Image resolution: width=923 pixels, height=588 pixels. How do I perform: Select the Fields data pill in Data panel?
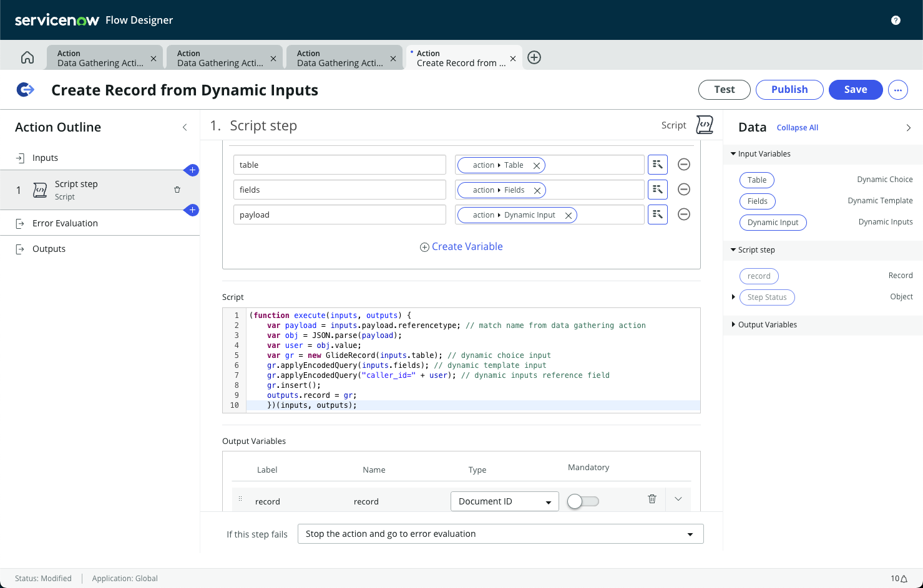pyautogui.click(x=758, y=201)
